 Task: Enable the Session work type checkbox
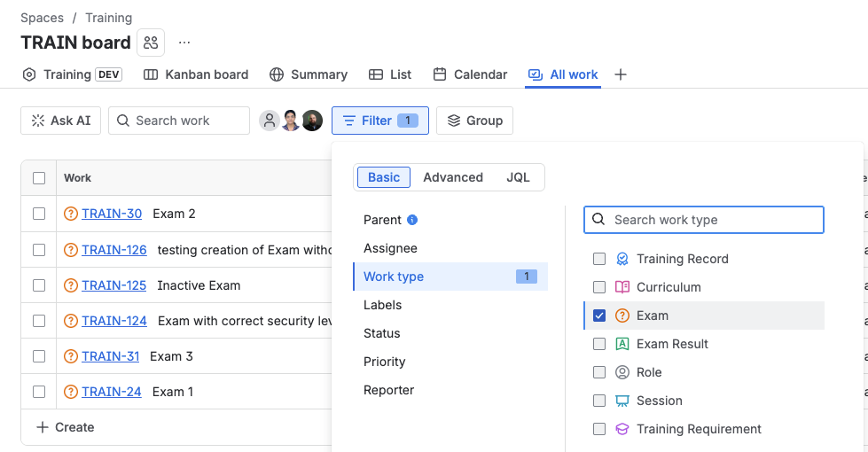599,401
